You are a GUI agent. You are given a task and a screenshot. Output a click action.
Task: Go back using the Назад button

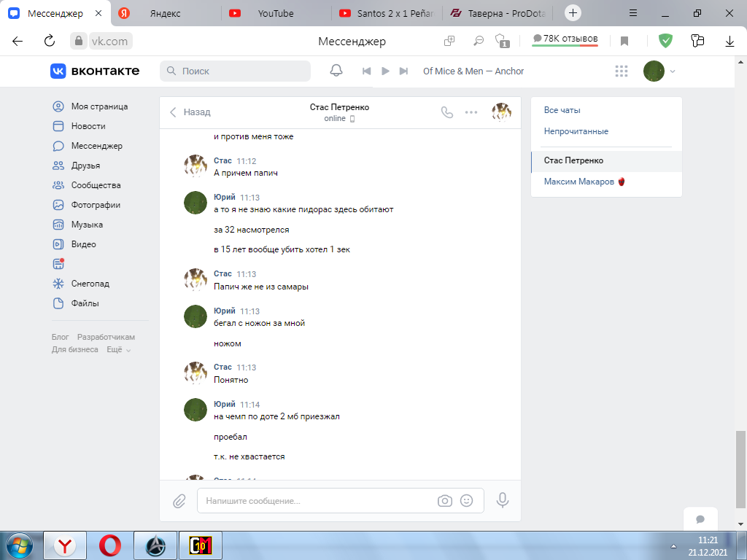pos(190,112)
